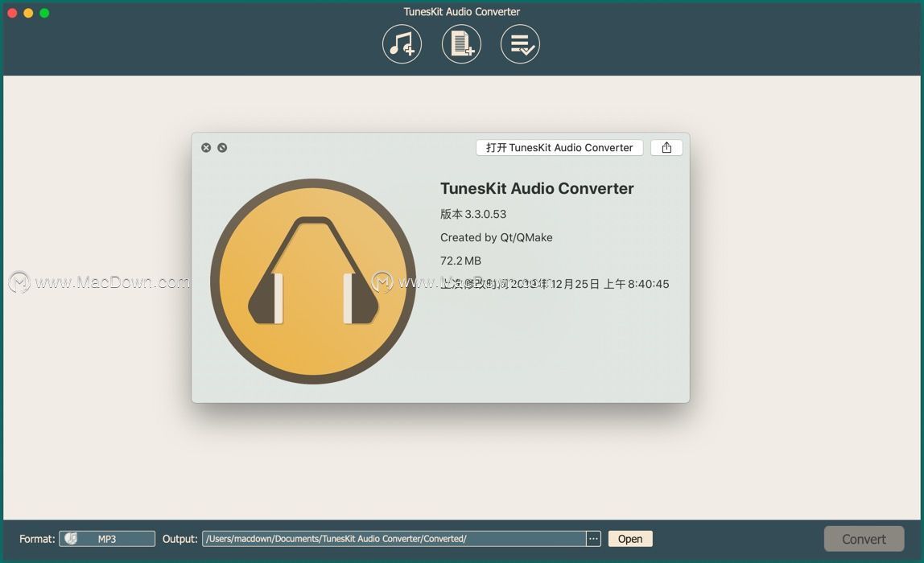The height and width of the screenshot is (563, 924).
Task: Click the 72.2 MB size text
Action: point(461,261)
